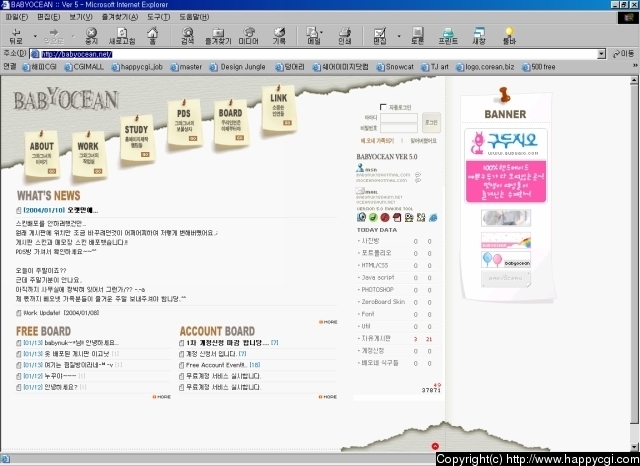This screenshot has height=466, width=640.
Task: Open the Edit menu
Action: pos(48,17)
